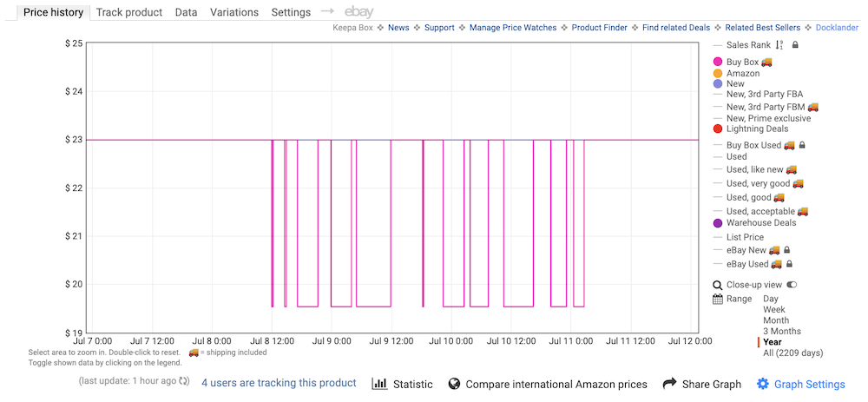
Task: Set range to 3 Months
Action: tap(782, 331)
